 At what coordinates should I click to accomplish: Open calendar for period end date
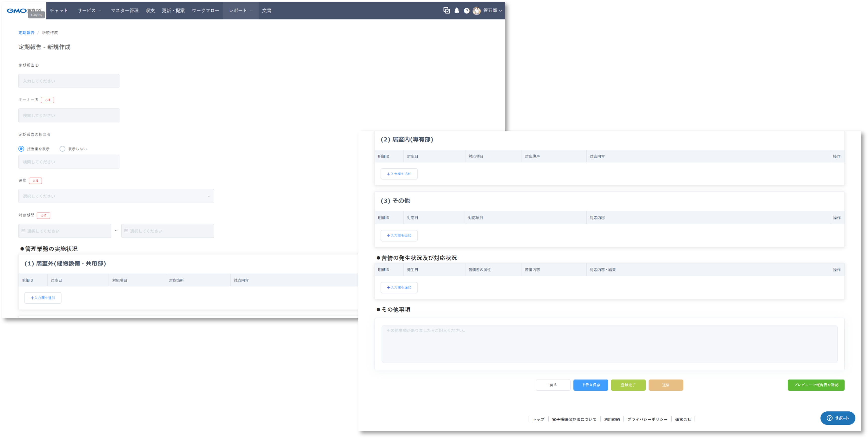168,231
